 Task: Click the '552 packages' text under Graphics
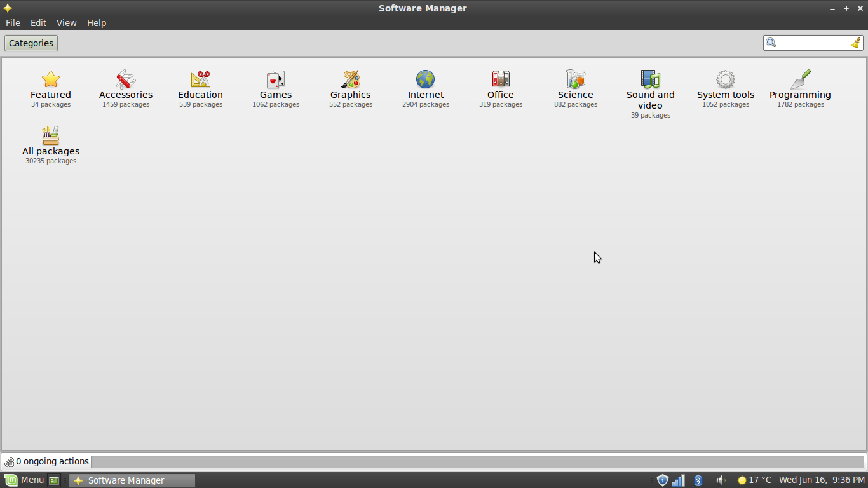coord(351,105)
